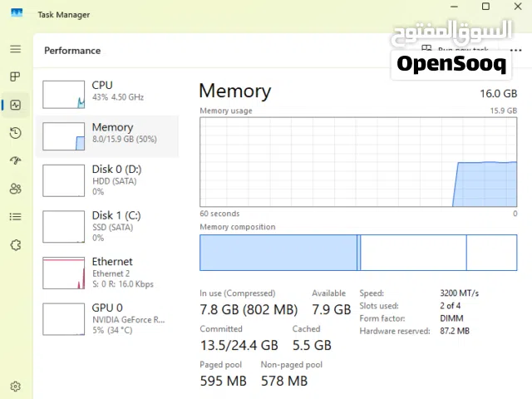Image resolution: width=532 pixels, height=399 pixels.
Task: Select Disk 0 (D:) HDD entry
Action: pos(107,180)
